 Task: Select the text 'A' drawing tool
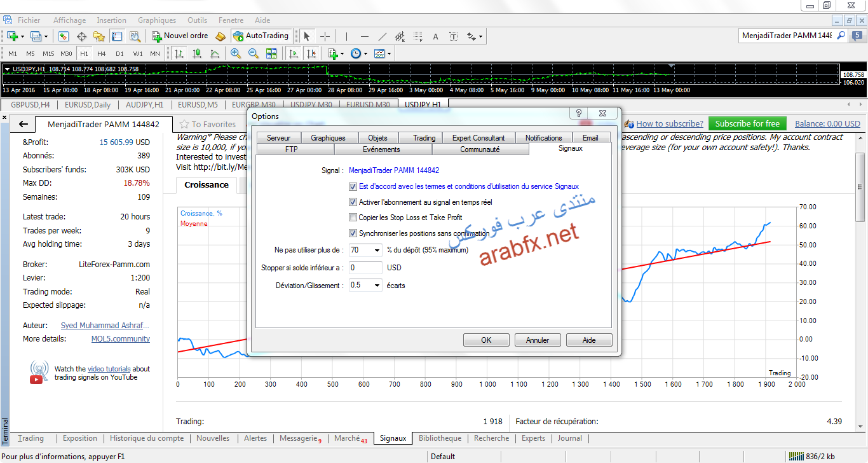(x=435, y=36)
